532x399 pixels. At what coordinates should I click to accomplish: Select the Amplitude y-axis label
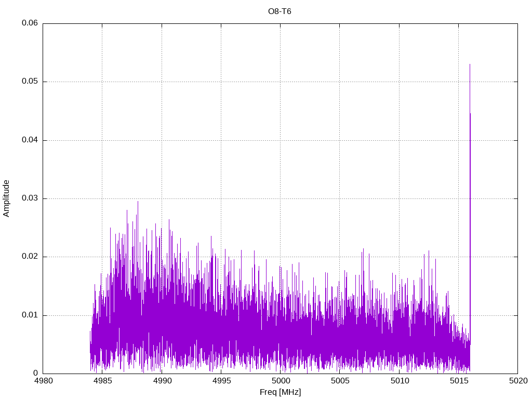tap(6, 198)
